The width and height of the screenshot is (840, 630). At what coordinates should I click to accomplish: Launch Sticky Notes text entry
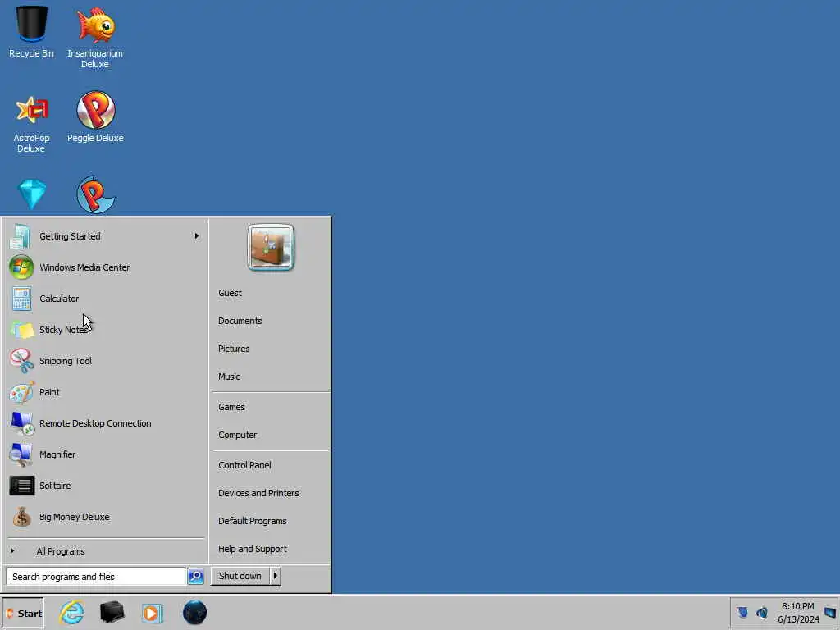pos(63,330)
